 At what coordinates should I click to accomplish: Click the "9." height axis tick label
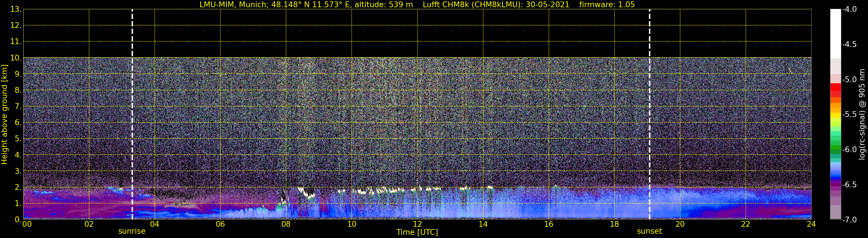(18, 74)
